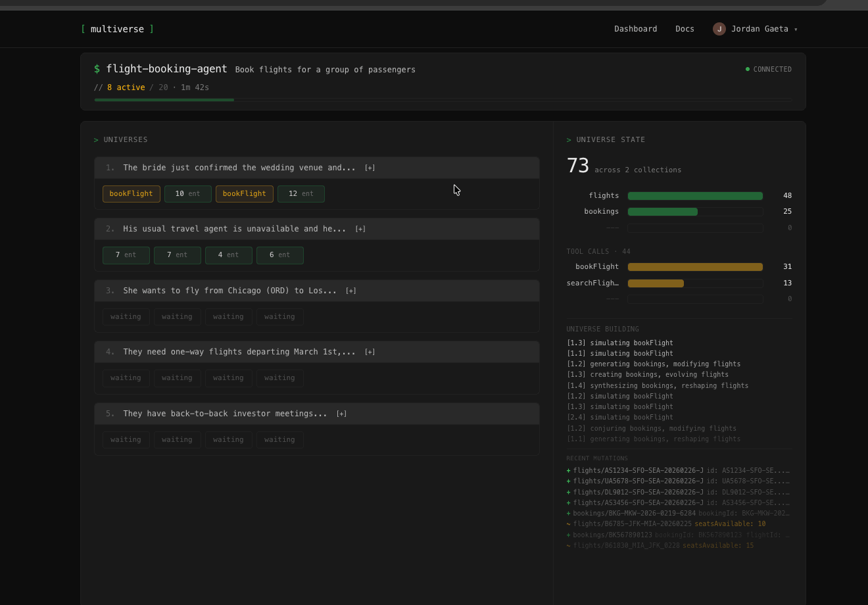Open the Docs menu item
The width and height of the screenshot is (868, 605).
[685, 29]
